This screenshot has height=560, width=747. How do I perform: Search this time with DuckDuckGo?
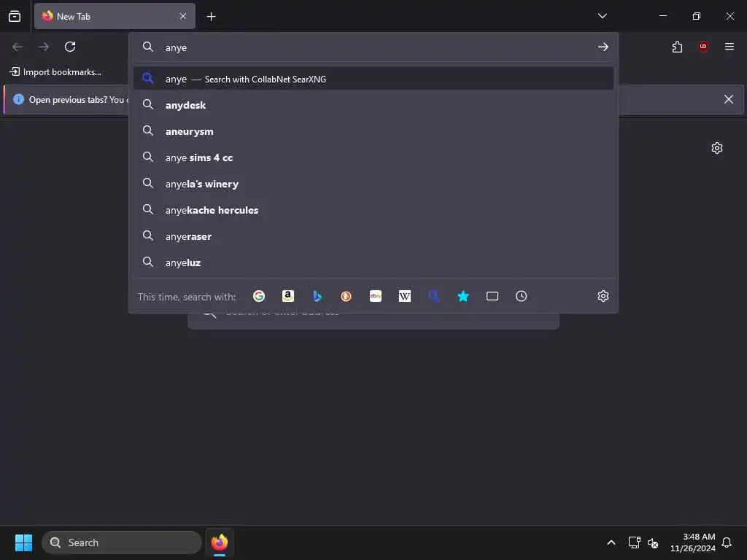tap(347, 296)
